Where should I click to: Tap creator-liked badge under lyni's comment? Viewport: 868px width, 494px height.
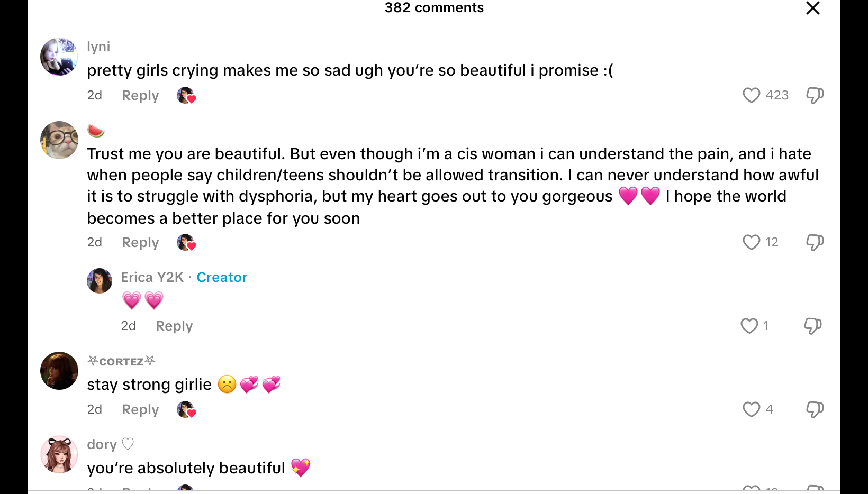[186, 95]
